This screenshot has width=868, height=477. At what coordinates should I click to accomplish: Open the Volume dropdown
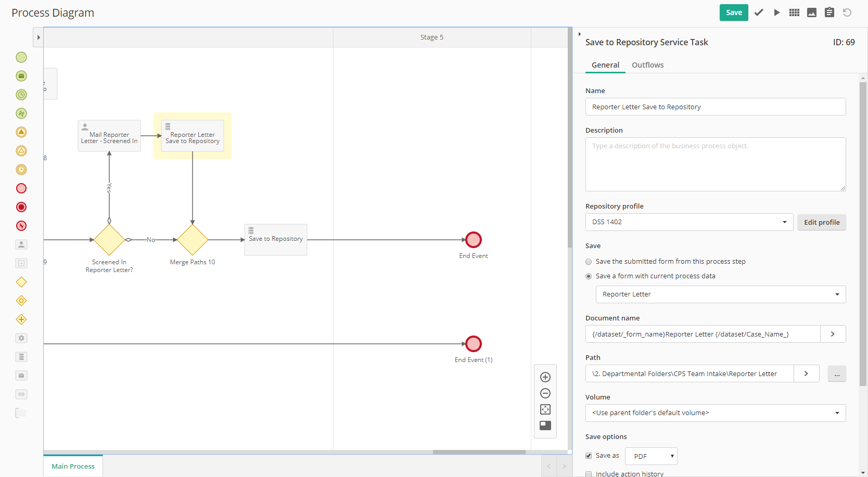pyautogui.click(x=715, y=413)
